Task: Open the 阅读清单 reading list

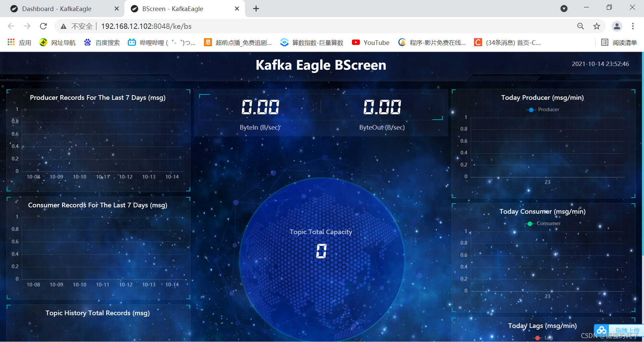Action: click(619, 43)
